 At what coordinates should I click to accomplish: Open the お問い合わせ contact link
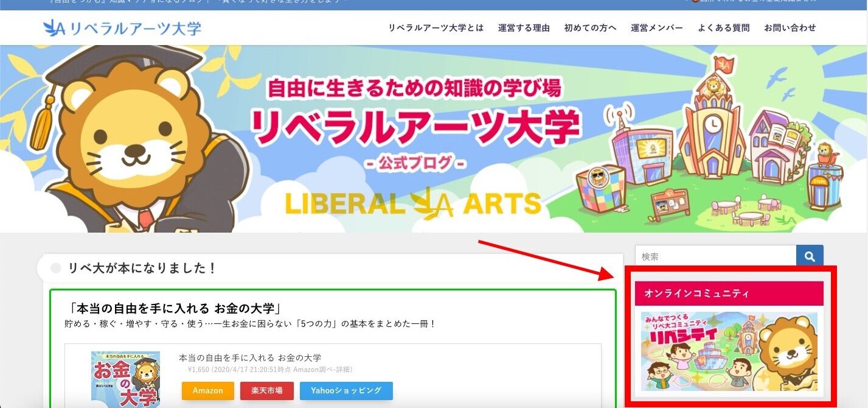click(x=790, y=28)
